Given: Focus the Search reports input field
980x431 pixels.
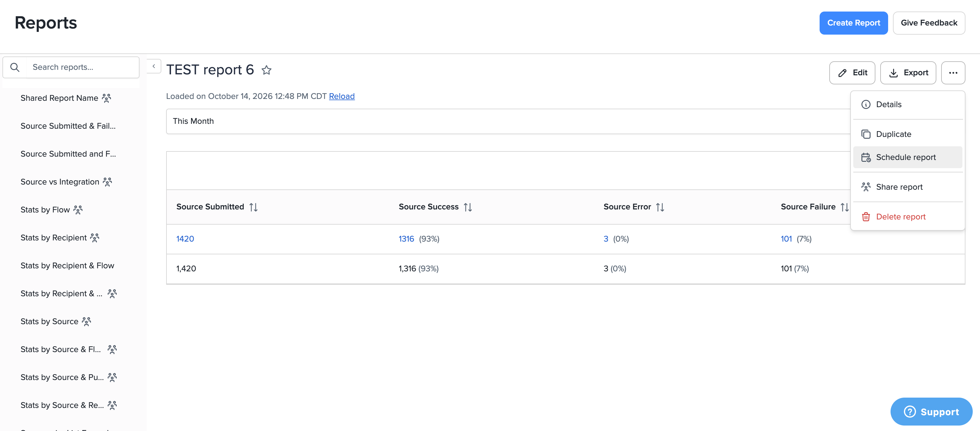Looking at the screenshot, I should 82,67.
